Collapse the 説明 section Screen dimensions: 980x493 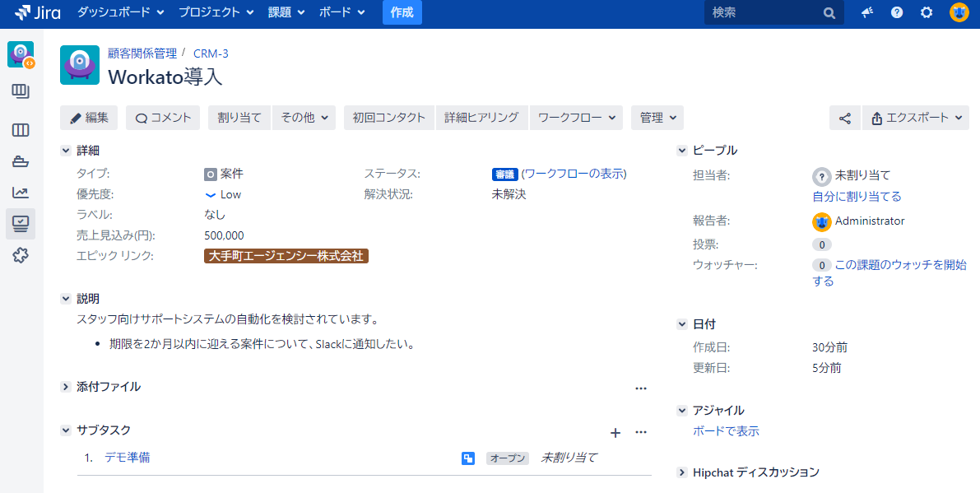tap(66, 300)
